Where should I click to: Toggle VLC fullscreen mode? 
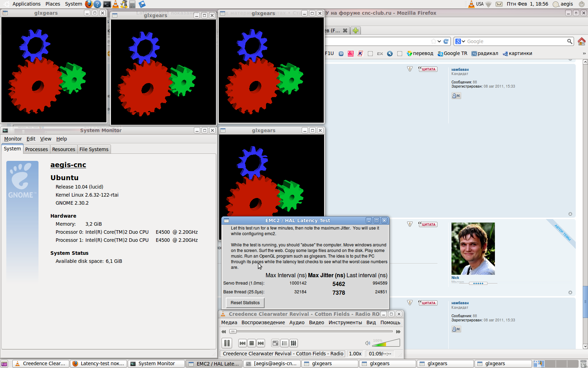click(275, 343)
